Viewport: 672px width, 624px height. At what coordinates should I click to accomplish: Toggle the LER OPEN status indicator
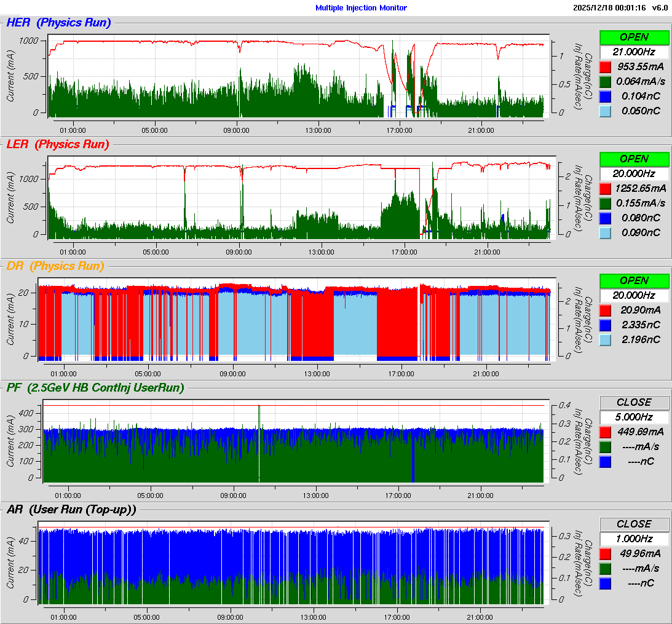[634, 159]
